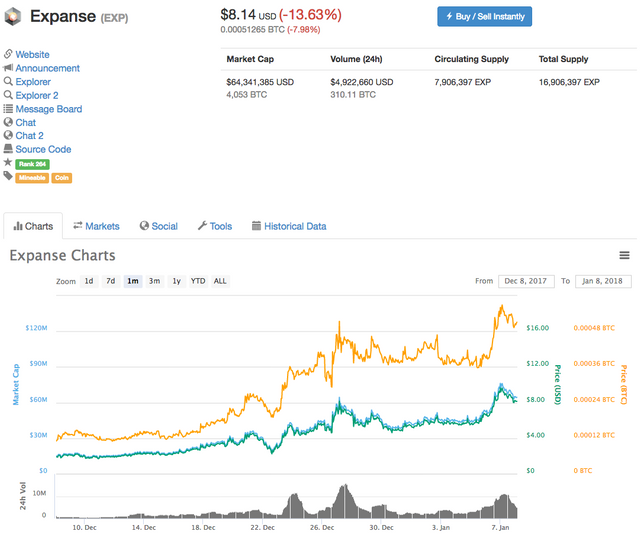This screenshot has height=535, width=640.
Task: Click the 16,906,397 EXP total supply value
Action: tap(569, 82)
